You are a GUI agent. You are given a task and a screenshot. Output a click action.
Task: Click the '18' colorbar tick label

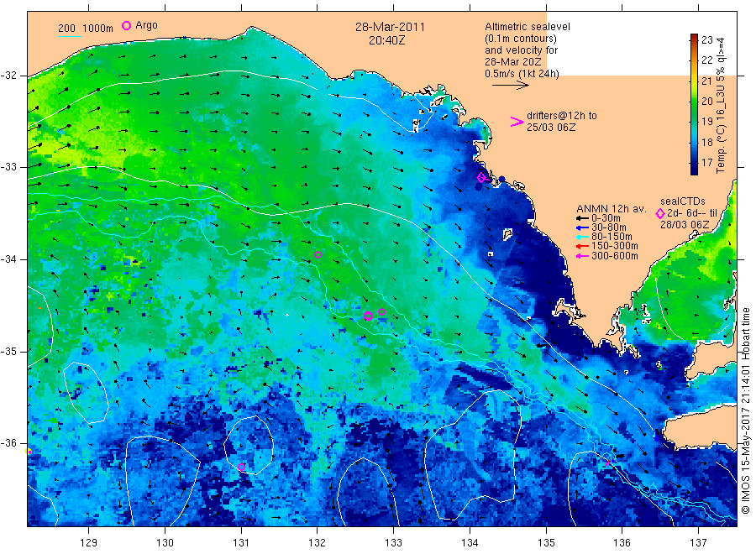706,142
